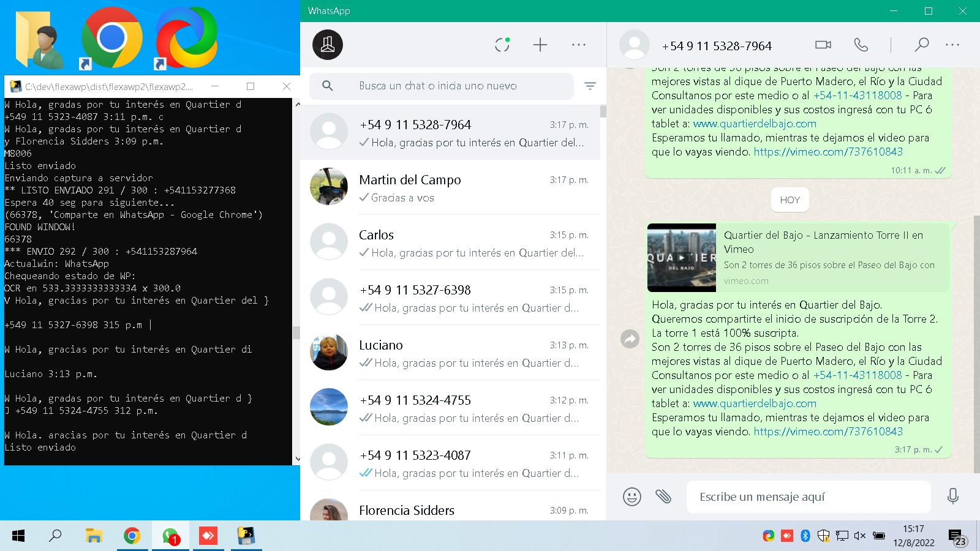Open chat with +54 9 11 5328-7964
980x551 pixels.
pyautogui.click(x=450, y=132)
